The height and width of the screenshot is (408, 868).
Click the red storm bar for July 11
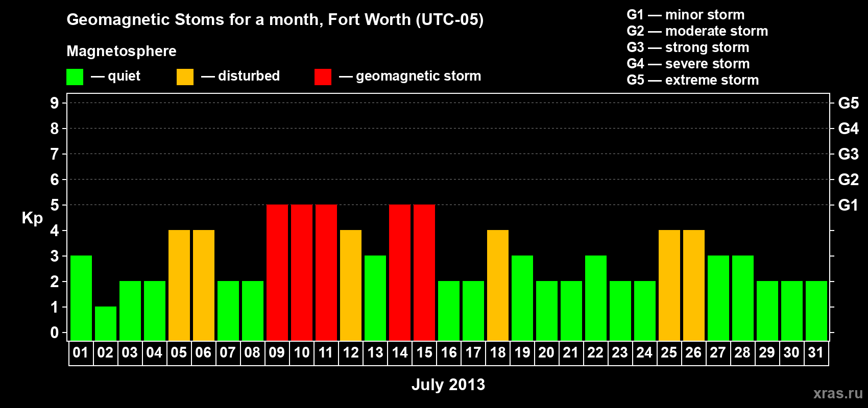pos(326,272)
